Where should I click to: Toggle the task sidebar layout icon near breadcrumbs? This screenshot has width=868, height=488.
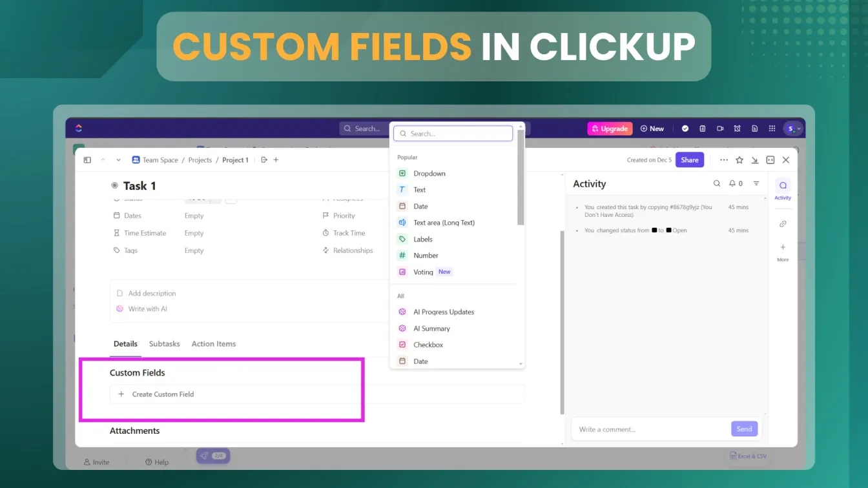(x=87, y=160)
